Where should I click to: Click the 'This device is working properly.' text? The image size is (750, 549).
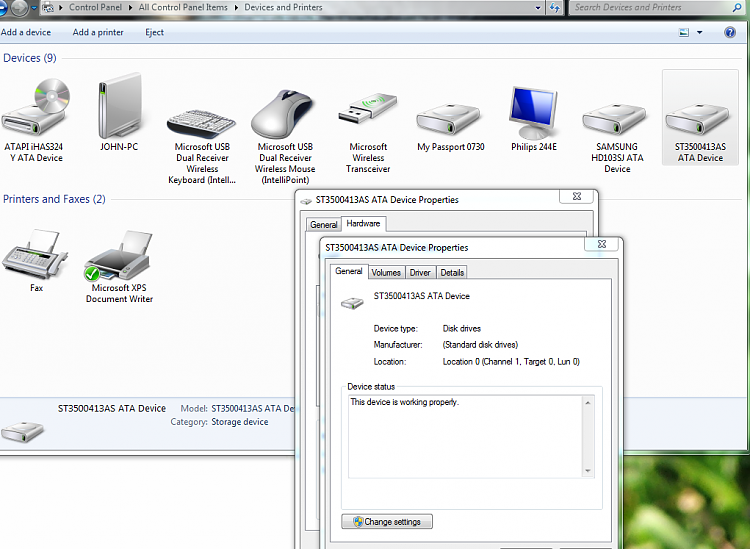(x=405, y=402)
